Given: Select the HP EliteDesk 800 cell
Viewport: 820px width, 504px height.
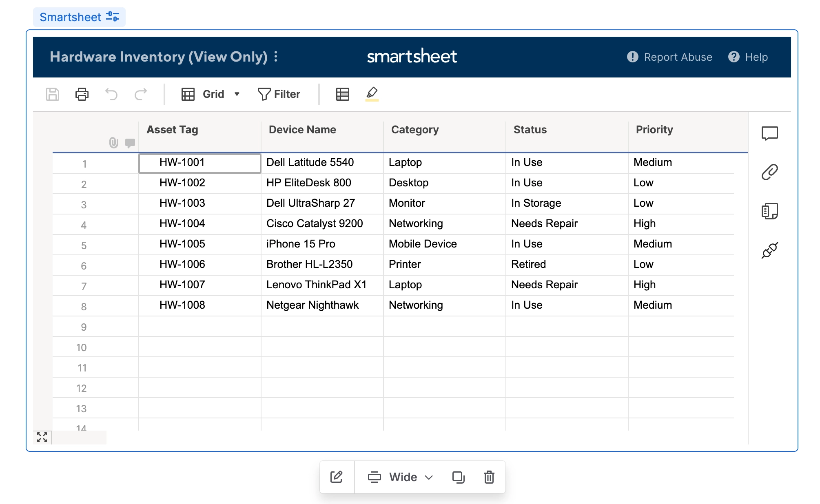Looking at the screenshot, I should point(322,183).
